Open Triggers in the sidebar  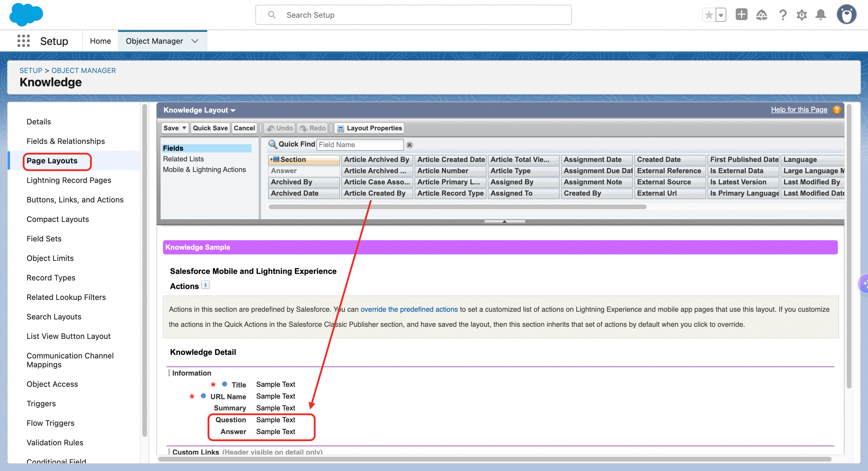(41, 404)
